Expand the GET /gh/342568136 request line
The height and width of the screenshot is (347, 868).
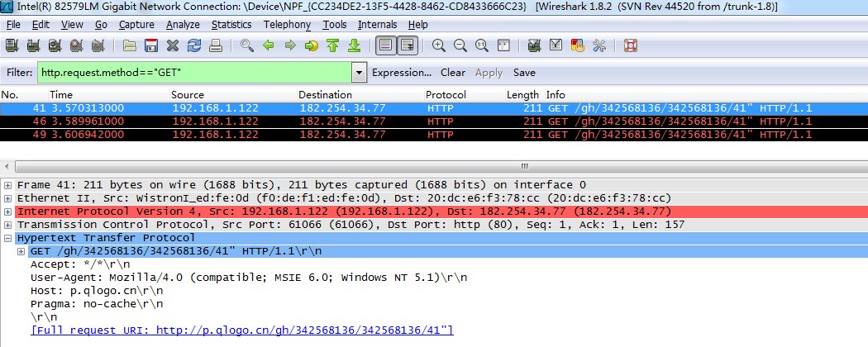pyautogui.click(x=21, y=251)
